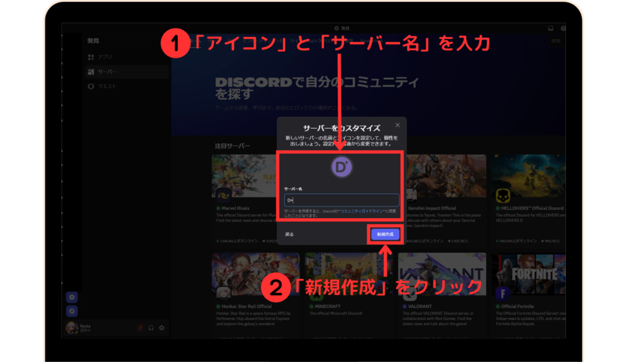
Task: Toggle the headphones deafen icon
Action: click(x=151, y=327)
